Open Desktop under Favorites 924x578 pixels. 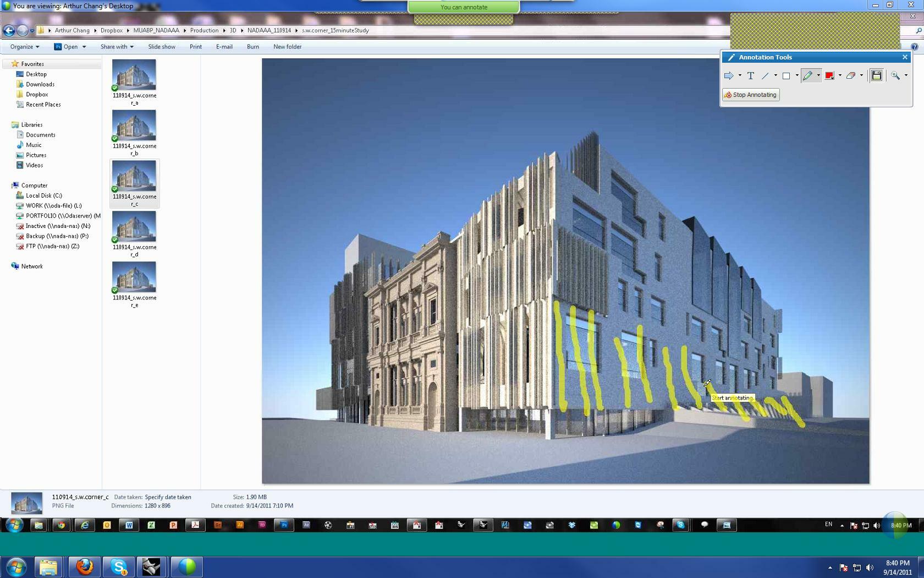(x=36, y=74)
